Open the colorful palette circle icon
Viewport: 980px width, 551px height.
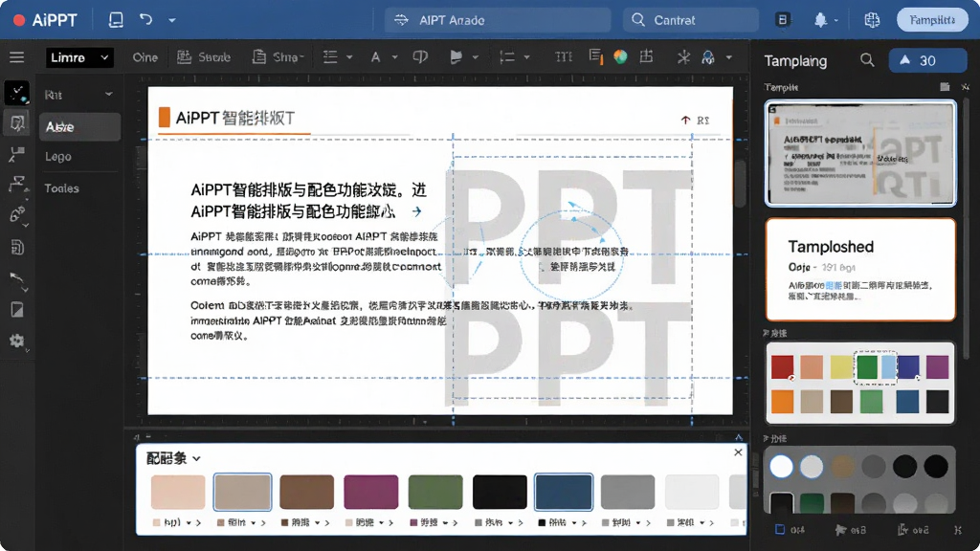pos(620,56)
